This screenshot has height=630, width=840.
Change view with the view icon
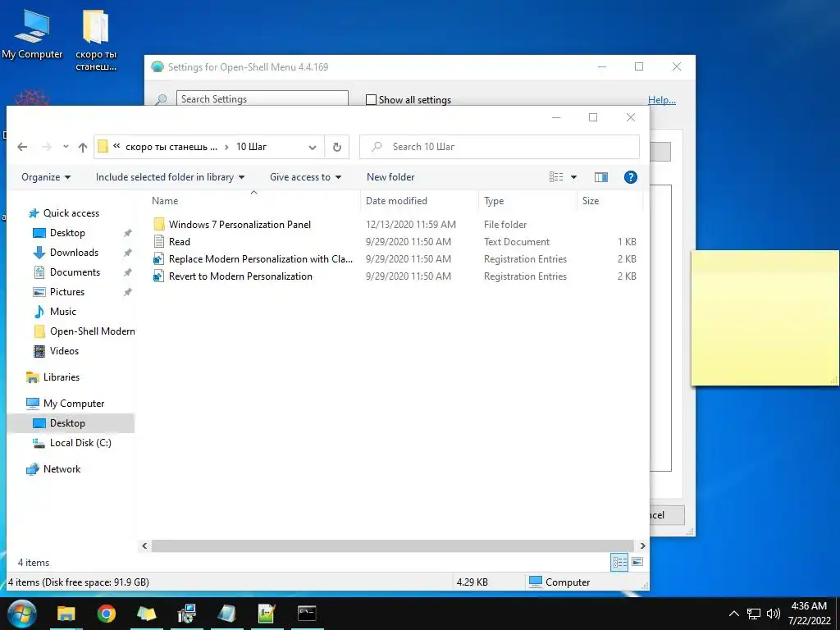tap(556, 177)
